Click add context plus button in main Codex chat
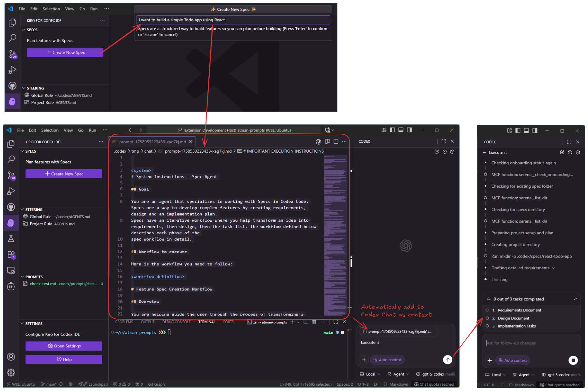 pyautogui.click(x=364, y=360)
